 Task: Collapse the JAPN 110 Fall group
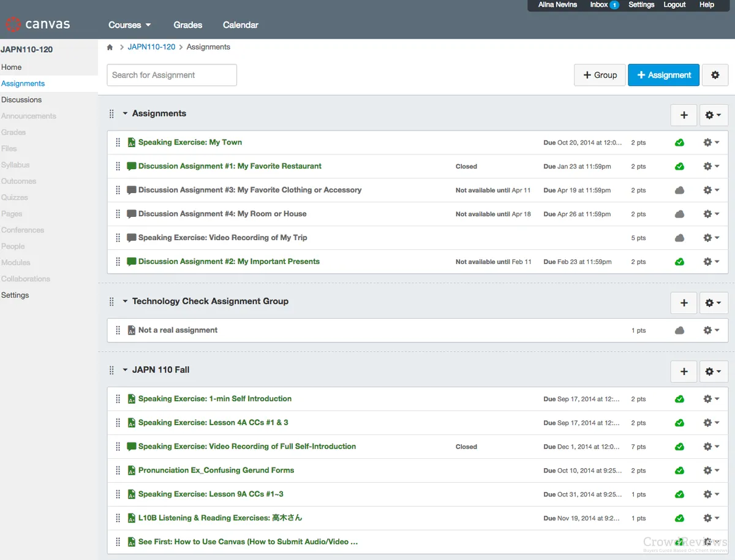pyautogui.click(x=125, y=370)
